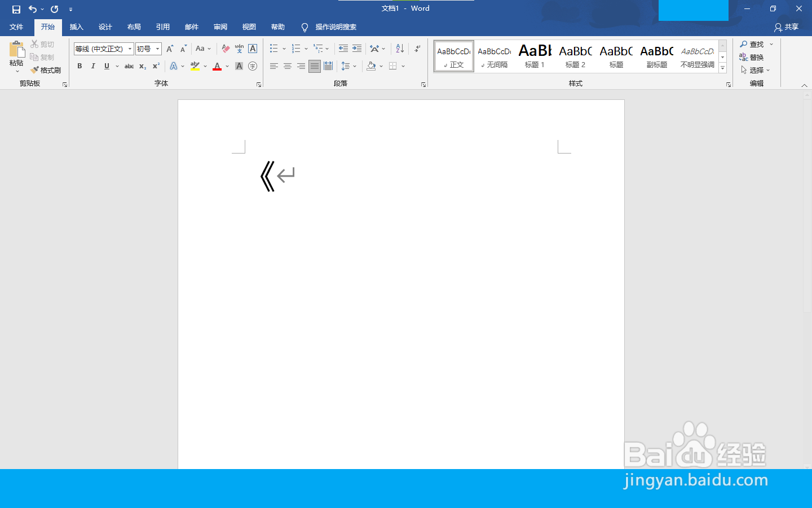
Task: Click in document after the 《 character
Action: coord(276,176)
